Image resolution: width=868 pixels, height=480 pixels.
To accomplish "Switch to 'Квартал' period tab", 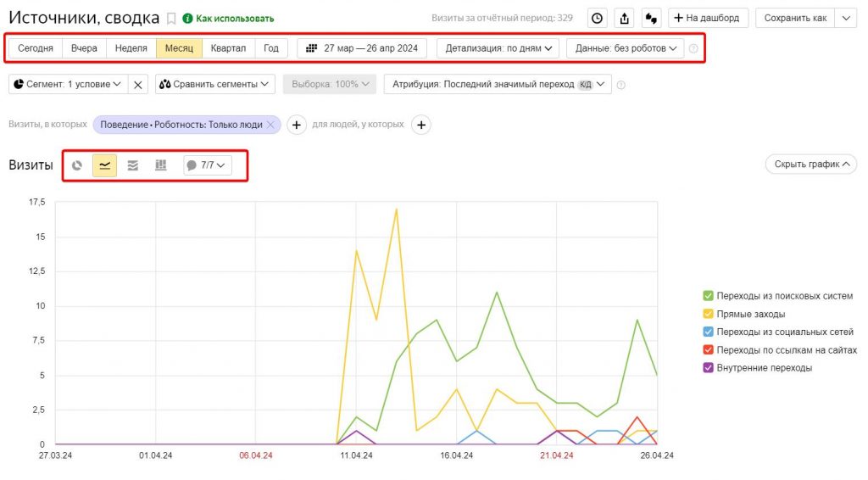I will click(228, 48).
